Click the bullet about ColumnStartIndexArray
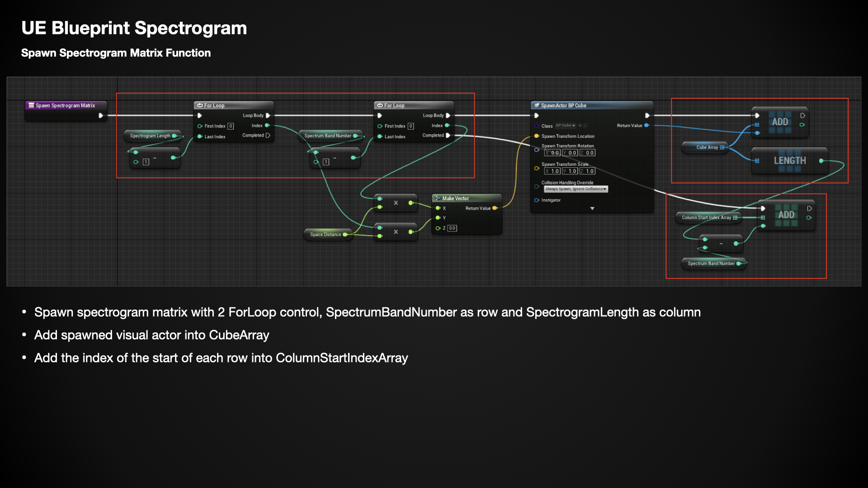The width and height of the screenshot is (868, 488). tap(221, 358)
